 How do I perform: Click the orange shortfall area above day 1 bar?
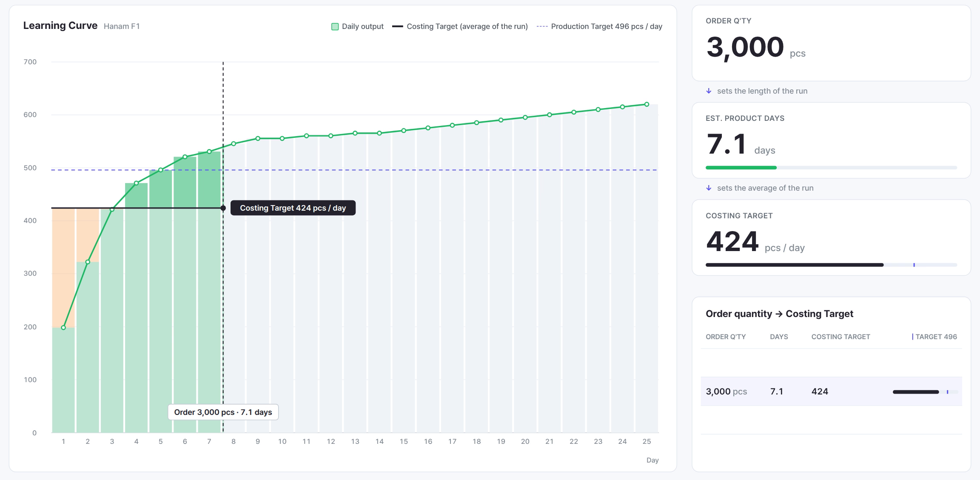coord(63,267)
